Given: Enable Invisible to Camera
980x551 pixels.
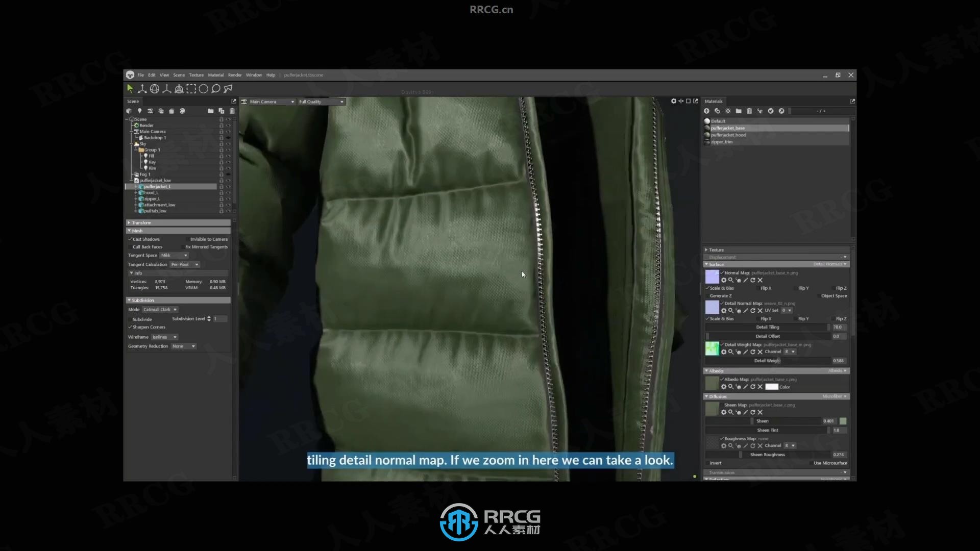Looking at the screenshot, I should pos(187,239).
